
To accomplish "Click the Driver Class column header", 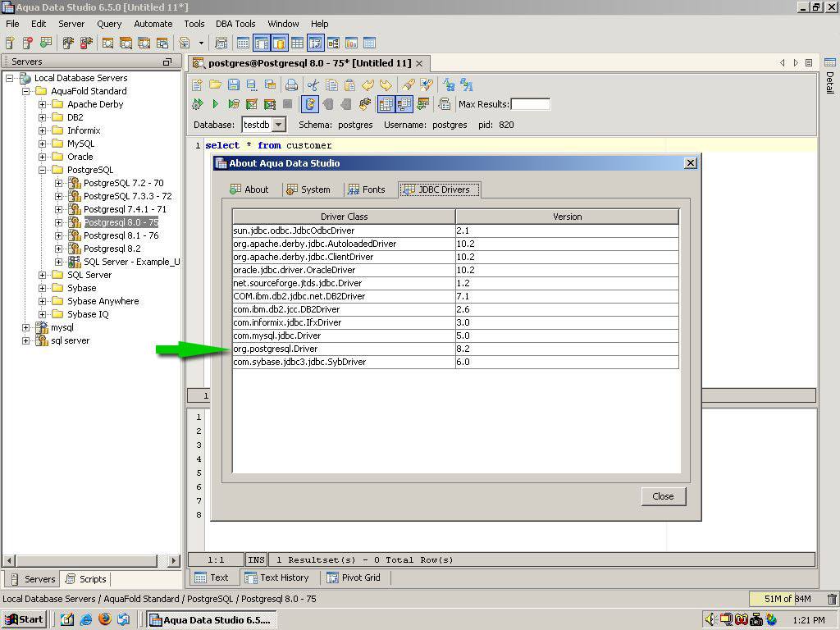I will click(x=344, y=217).
